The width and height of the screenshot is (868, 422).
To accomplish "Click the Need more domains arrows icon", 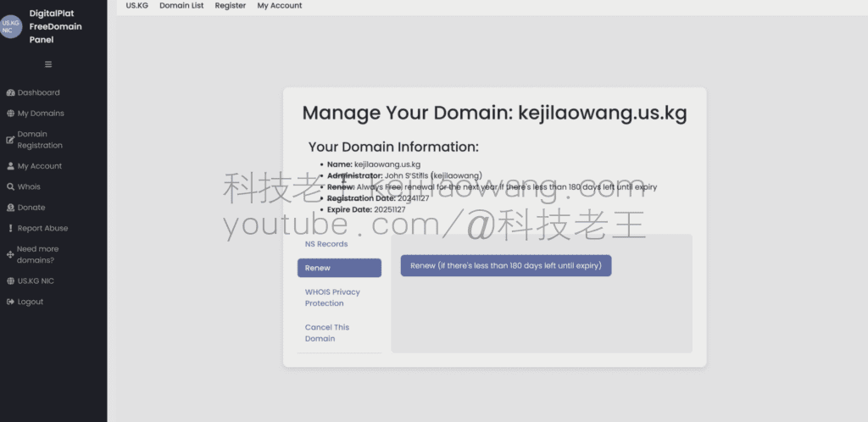I will point(10,254).
